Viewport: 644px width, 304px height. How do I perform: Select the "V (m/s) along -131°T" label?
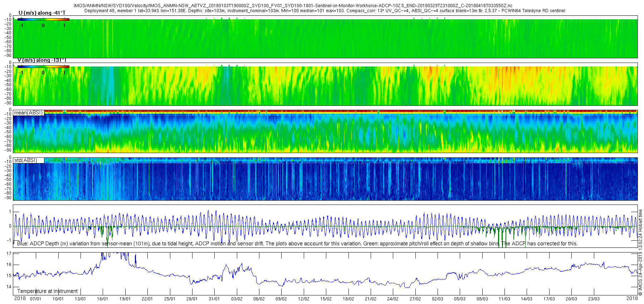click(42, 60)
